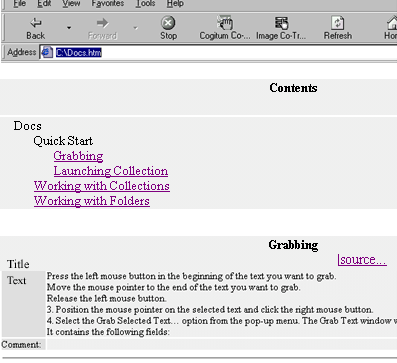The width and height of the screenshot is (397, 363).
Task: Open the Help menu
Action: [x=175, y=4]
